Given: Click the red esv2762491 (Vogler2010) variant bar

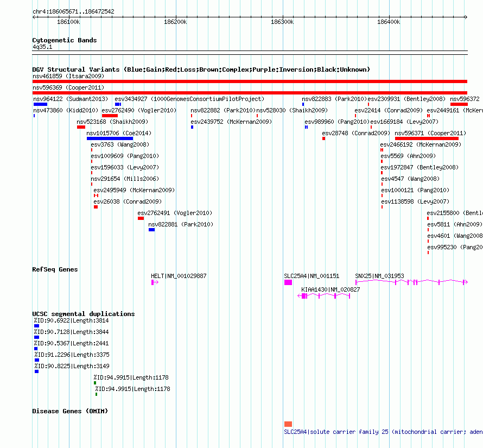Looking at the screenshot, I should coord(141,218).
